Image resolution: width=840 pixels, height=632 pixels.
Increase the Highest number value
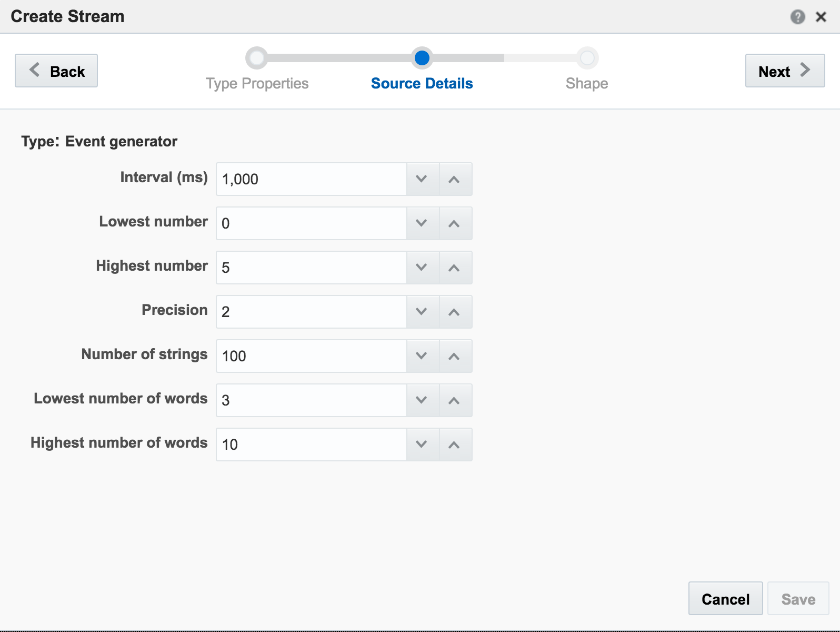tap(454, 268)
